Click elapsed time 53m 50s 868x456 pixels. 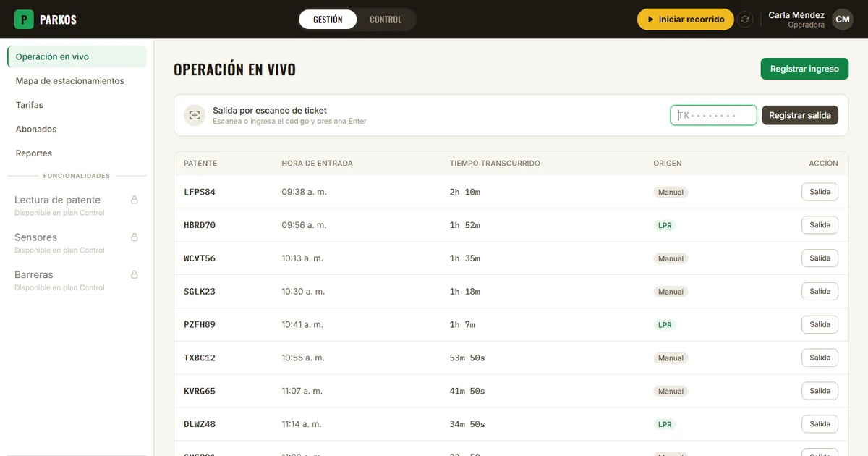click(x=467, y=358)
